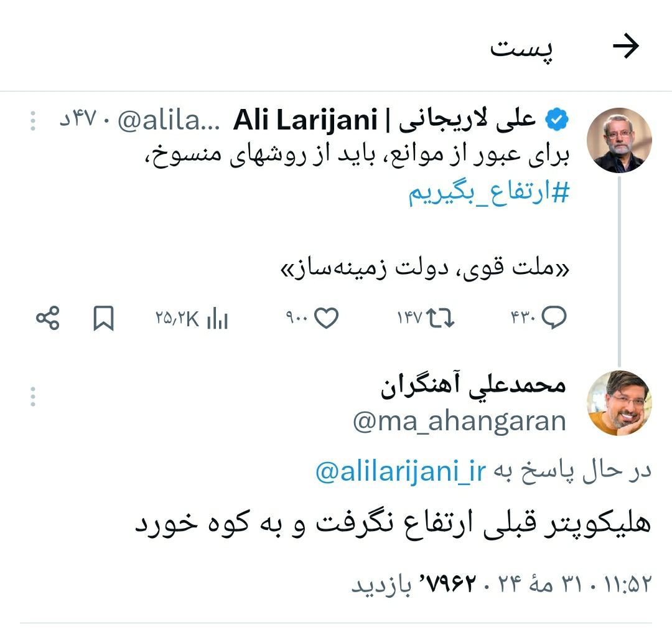The width and height of the screenshot is (672, 632).
Task: Open view analytics icon showing 25.2K
Action: pyautogui.click(x=217, y=319)
